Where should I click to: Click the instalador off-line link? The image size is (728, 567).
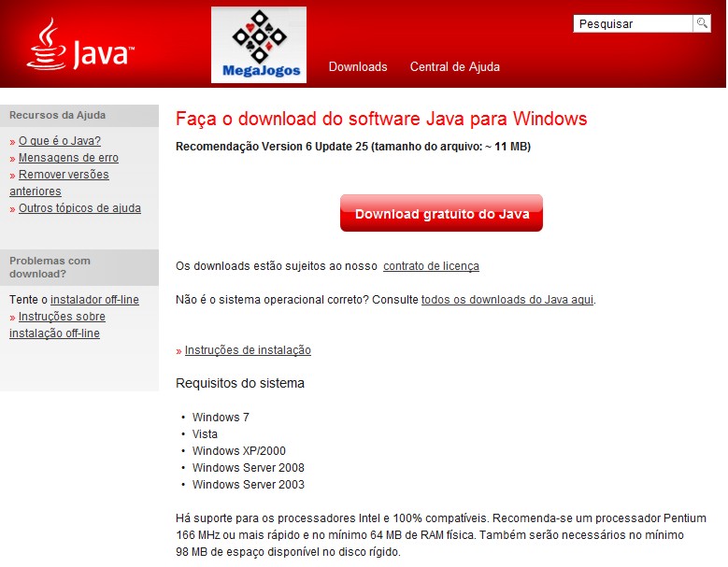point(94,300)
